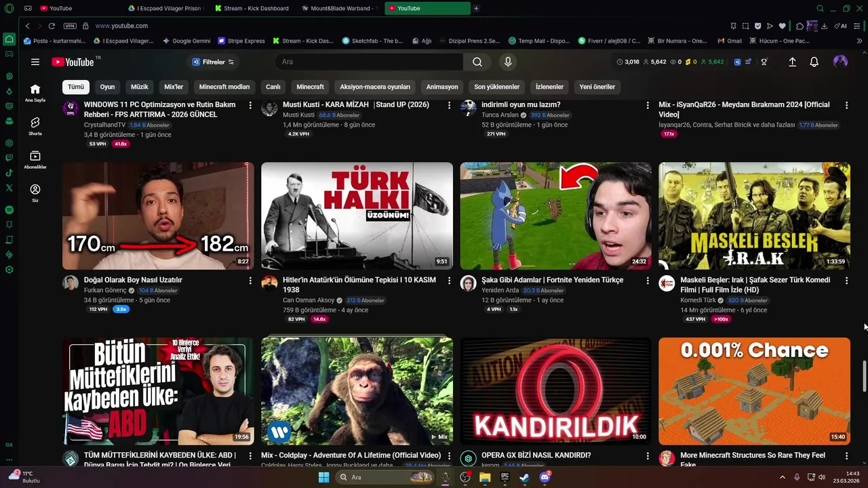The height and width of the screenshot is (488, 868).
Task: Open Can Osman Aksoy channel link
Action: (309, 300)
